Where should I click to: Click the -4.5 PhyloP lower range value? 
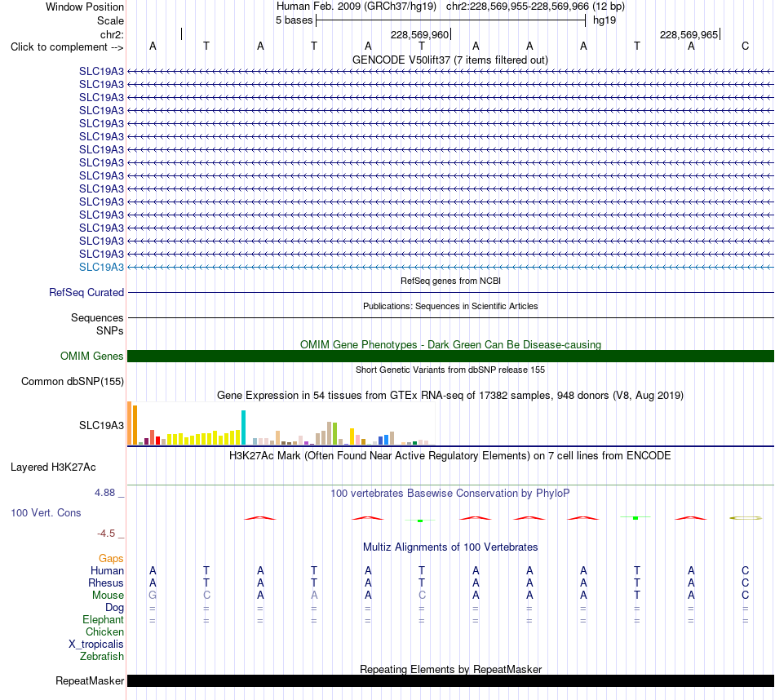click(106, 533)
